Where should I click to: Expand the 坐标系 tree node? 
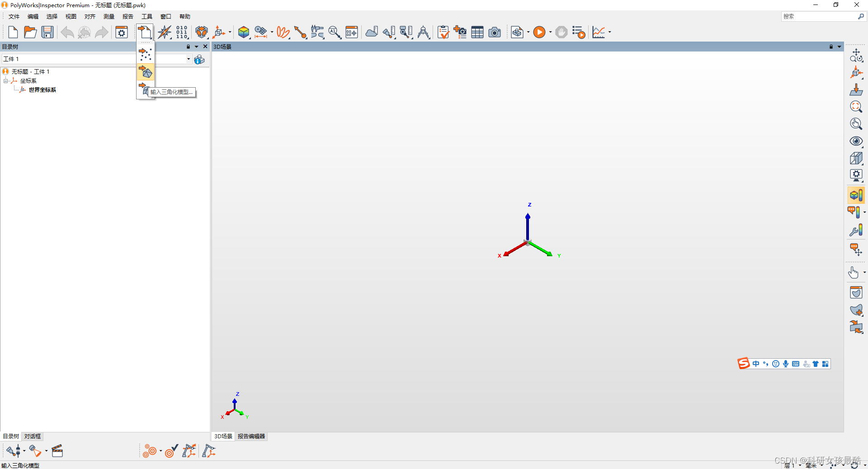(x=6, y=80)
